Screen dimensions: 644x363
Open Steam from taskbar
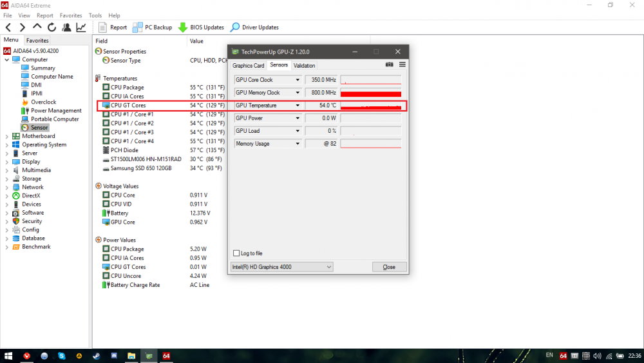click(x=97, y=356)
